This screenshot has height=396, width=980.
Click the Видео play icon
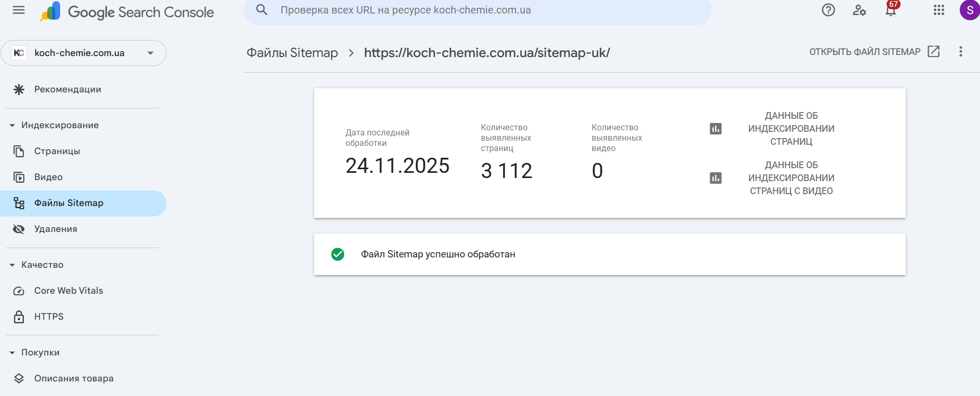[x=19, y=177]
